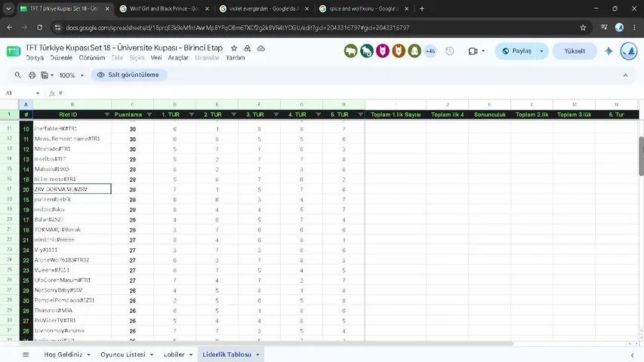
Task: Star the spreadsheet document title
Action: point(234,48)
